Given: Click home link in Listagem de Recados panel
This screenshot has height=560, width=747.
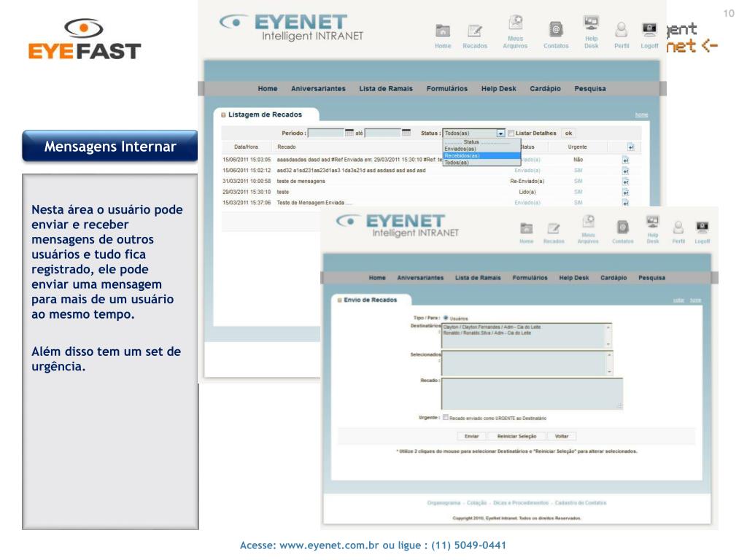Looking at the screenshot, I should pos(641,114).
